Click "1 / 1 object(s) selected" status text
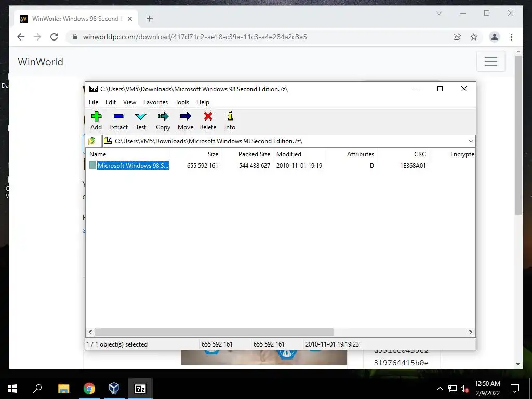 pos(117,344)
